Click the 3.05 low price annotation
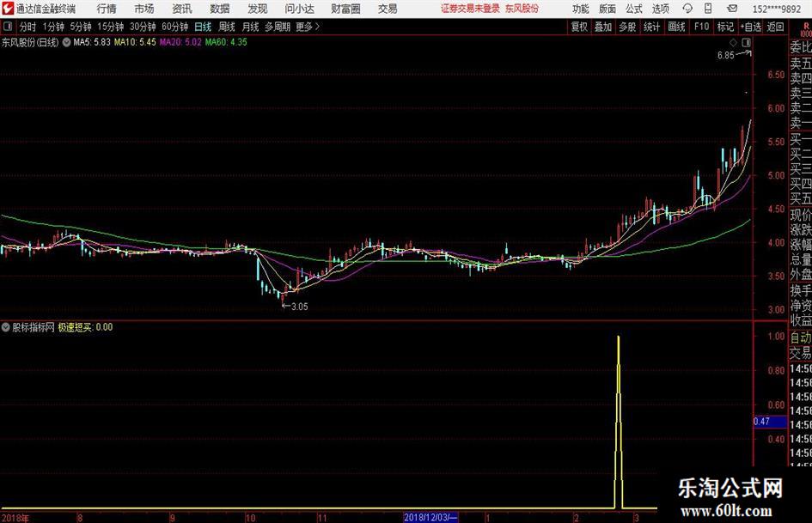Image resolution: width=812 pixels, height=523 pixels. click(296, 307)
